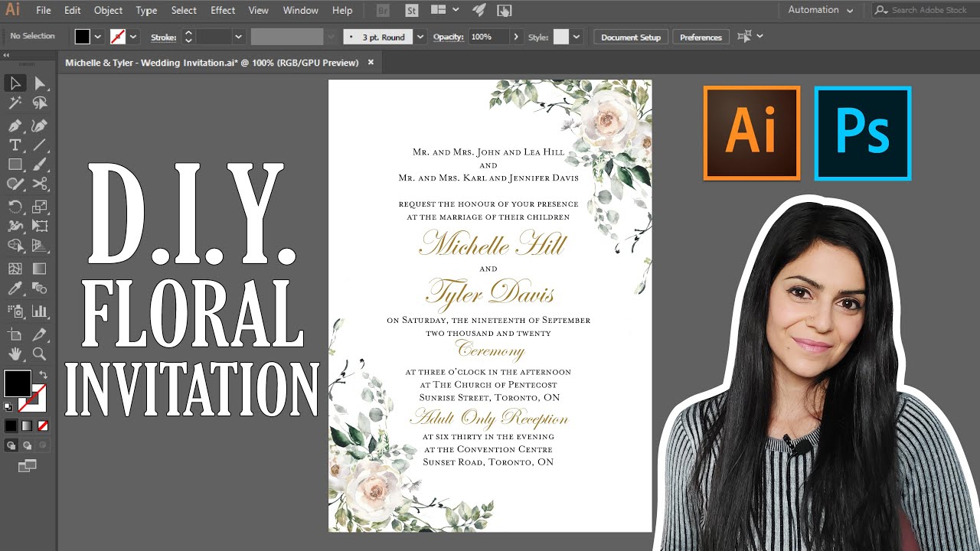Select the Scissors tool
This screenshot has height=551, width=980.
point(40,184)
